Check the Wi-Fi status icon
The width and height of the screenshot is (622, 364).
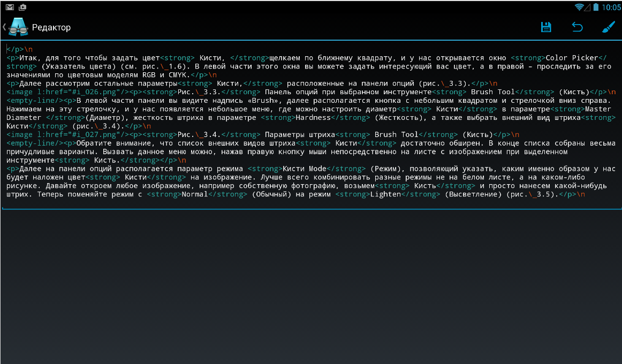point(579,7)
